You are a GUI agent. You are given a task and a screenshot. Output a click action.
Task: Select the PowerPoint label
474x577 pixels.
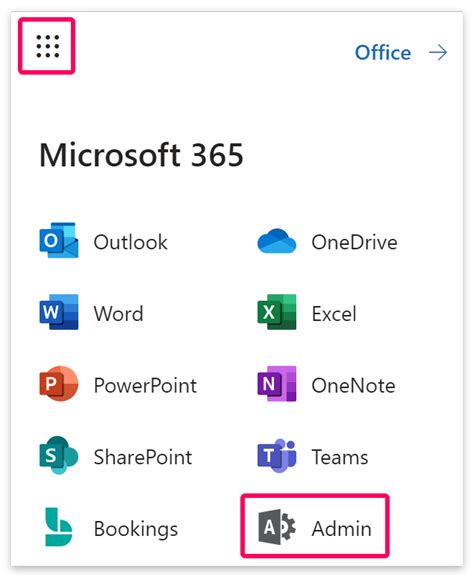tap(145, 385)
